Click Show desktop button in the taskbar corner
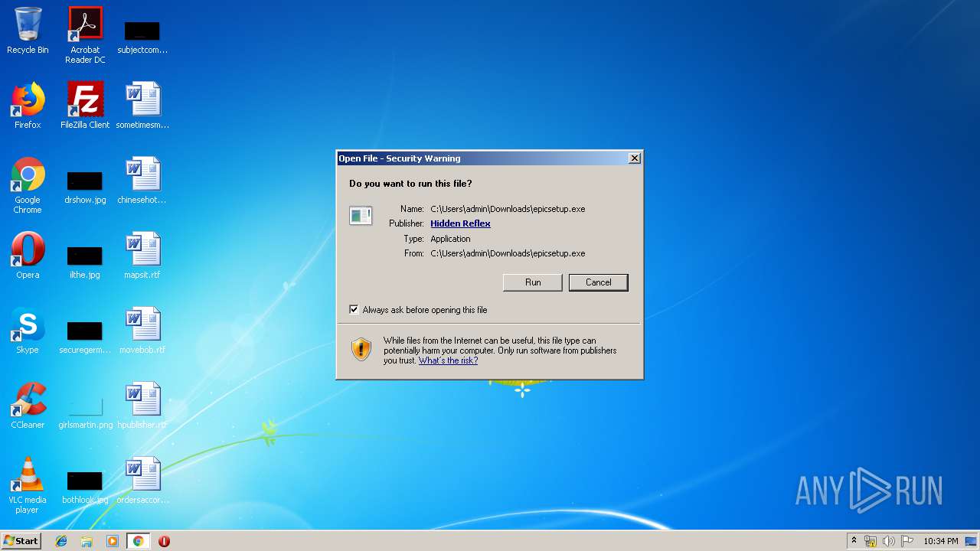 (972, 541)
